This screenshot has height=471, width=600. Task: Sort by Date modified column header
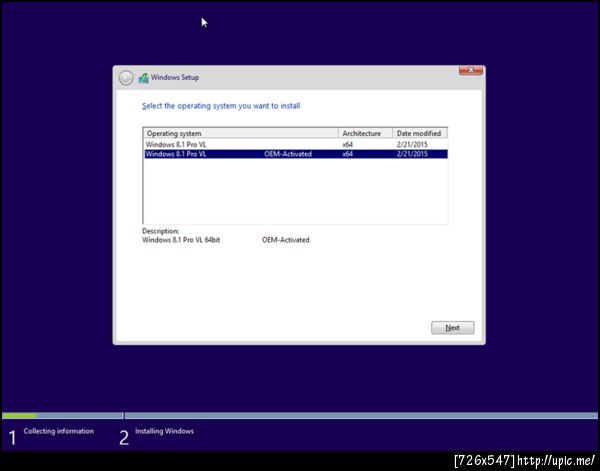[420, 133]
